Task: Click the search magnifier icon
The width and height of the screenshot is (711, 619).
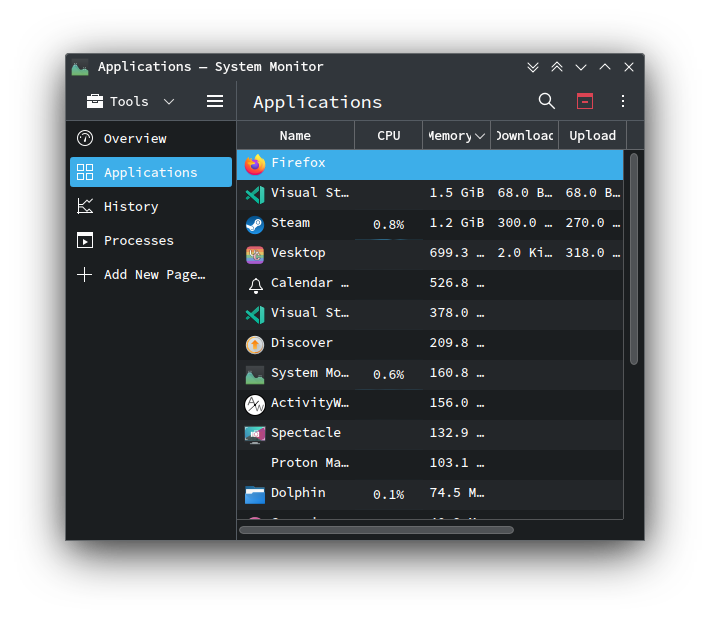Action: click(x=546, y=101)
